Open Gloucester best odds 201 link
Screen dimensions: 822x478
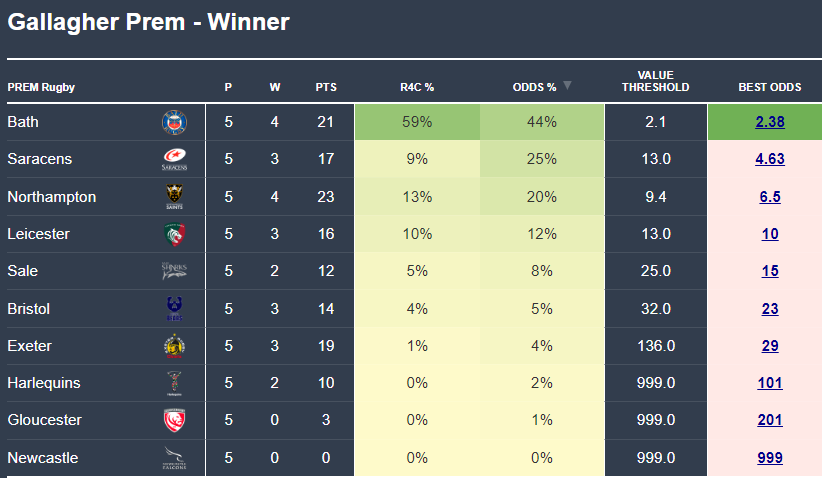click(x=769, y=420)
